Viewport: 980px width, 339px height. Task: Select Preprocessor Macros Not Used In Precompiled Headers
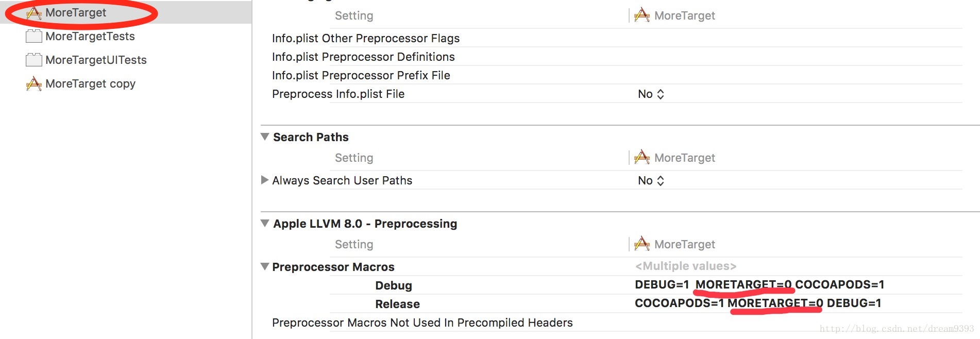[422, 323]
